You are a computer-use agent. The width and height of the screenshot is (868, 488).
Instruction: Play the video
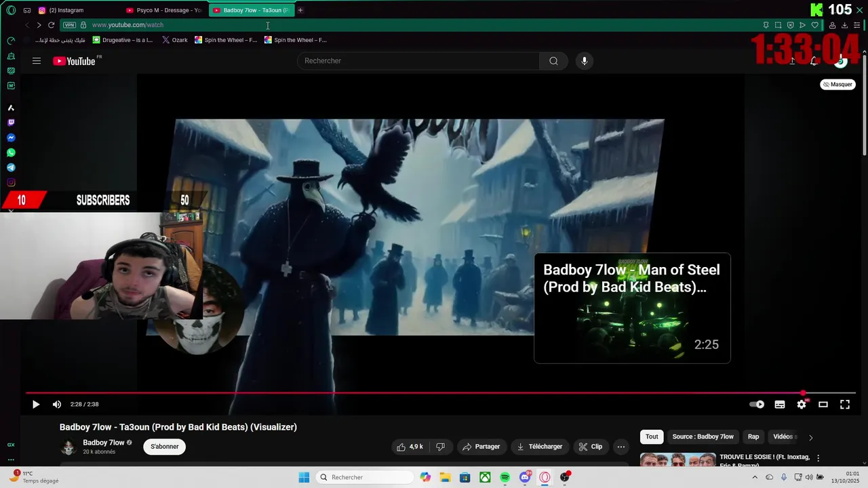click(x=36, y=405)
